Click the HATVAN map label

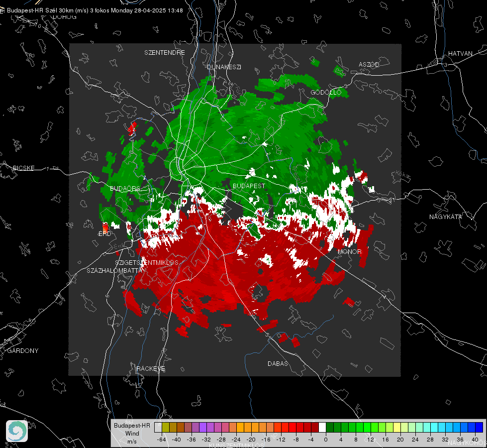460,53
